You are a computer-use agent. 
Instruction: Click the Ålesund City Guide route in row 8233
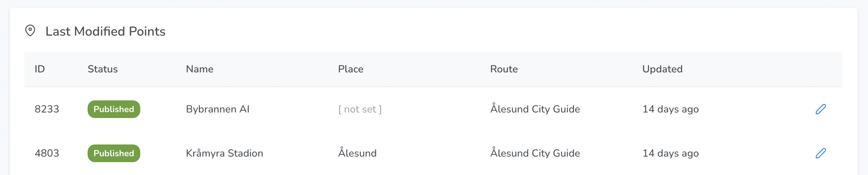coord(535,109)
